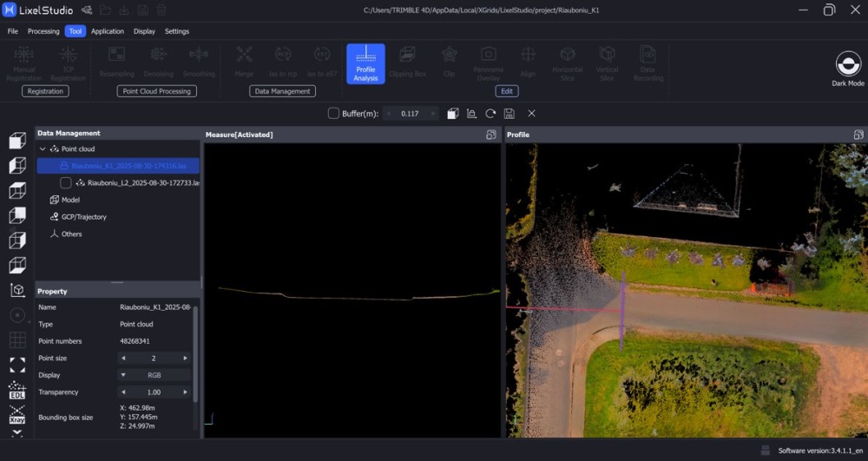Screen dimensions: 868x461
Task: Check the Riauboniu_L2 point cloud checkbox
Action: click(x=65, y=183)
